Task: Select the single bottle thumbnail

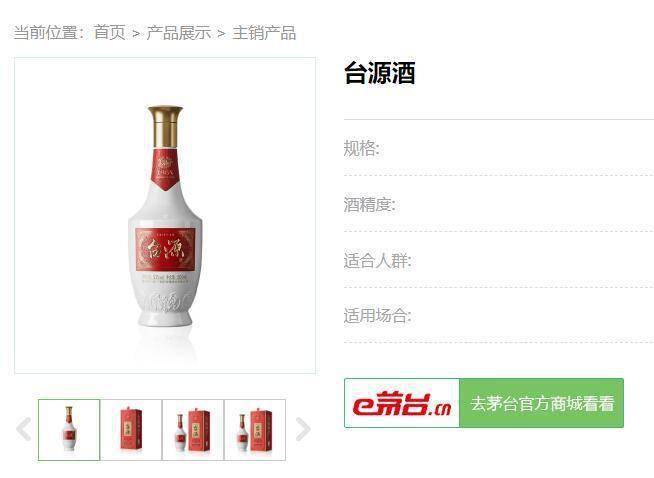Action: [69, 430]
